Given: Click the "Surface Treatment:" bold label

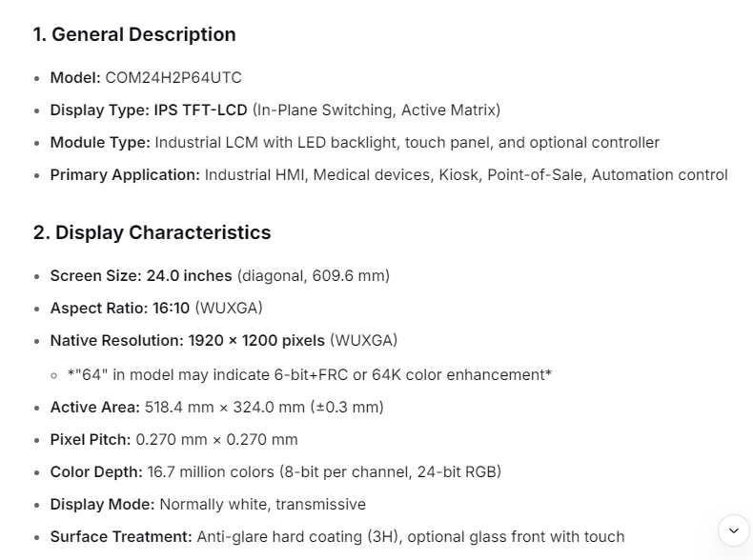Looking at the screenshot, I should click(121, 536).
